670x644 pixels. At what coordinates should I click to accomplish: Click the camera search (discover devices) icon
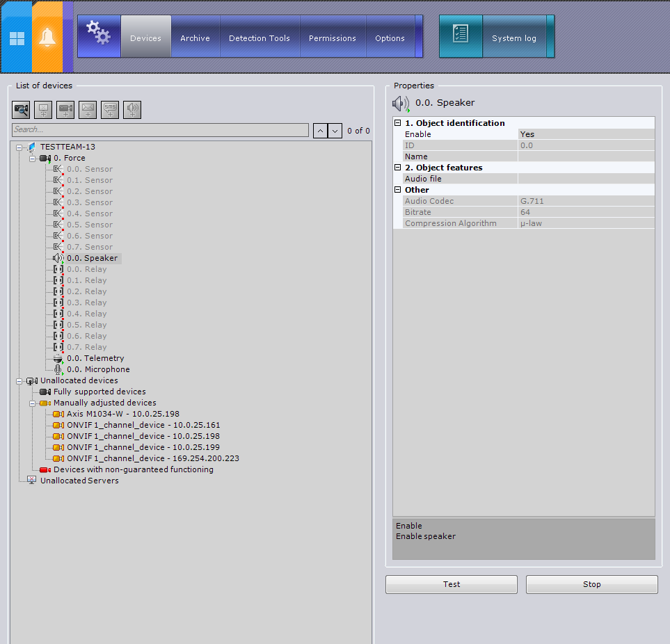point(21,109)
